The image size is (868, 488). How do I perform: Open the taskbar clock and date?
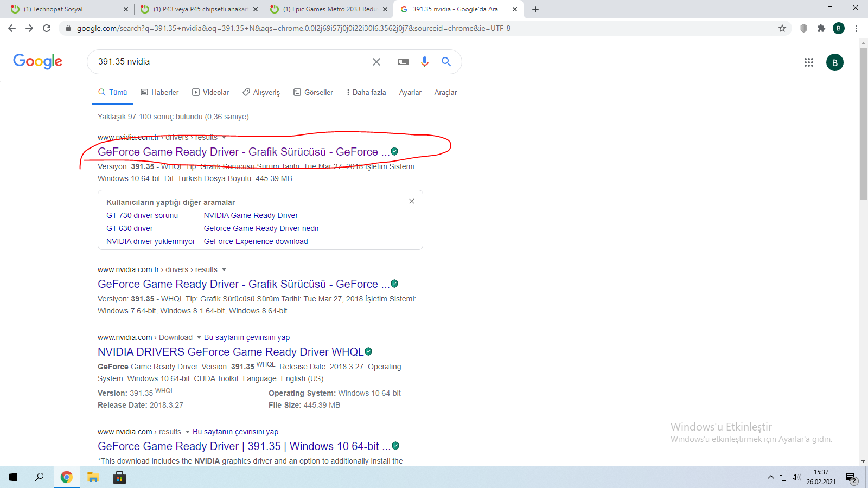point(821,477)
